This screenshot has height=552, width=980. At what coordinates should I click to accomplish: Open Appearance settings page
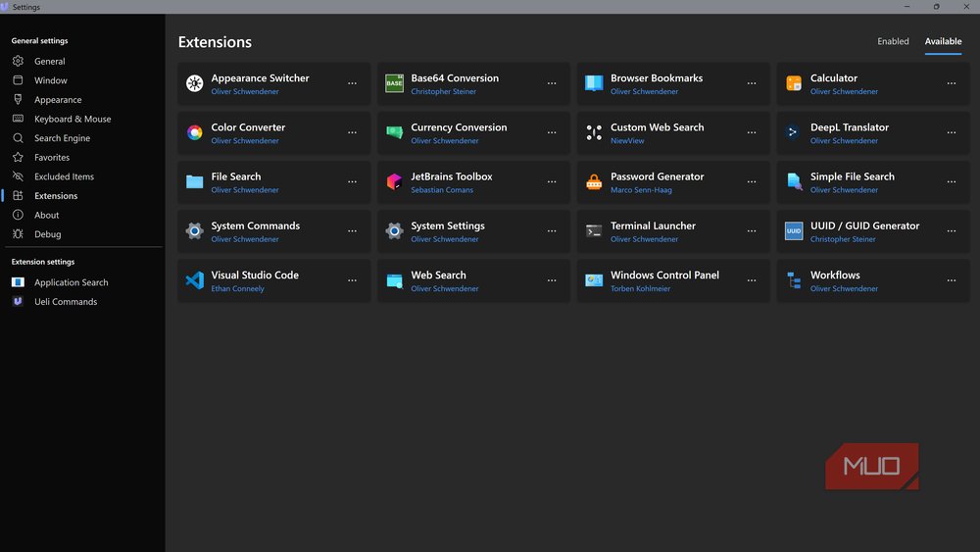(x=82, y=99)
